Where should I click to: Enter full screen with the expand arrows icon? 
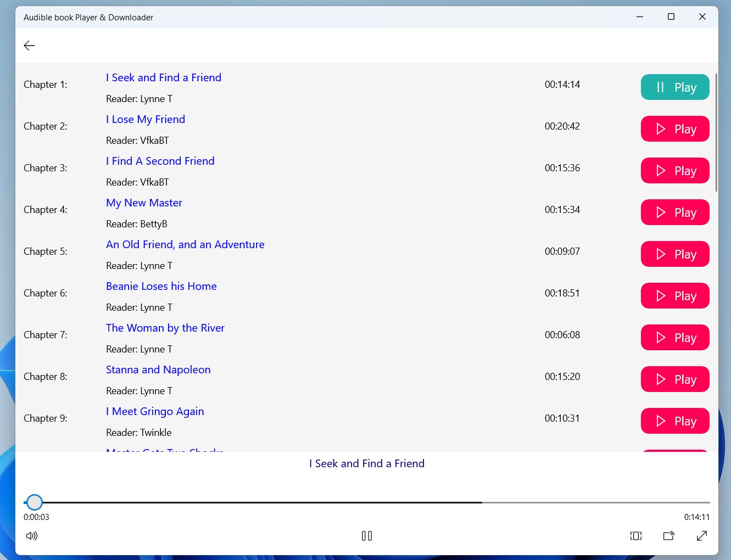[701, 536]
